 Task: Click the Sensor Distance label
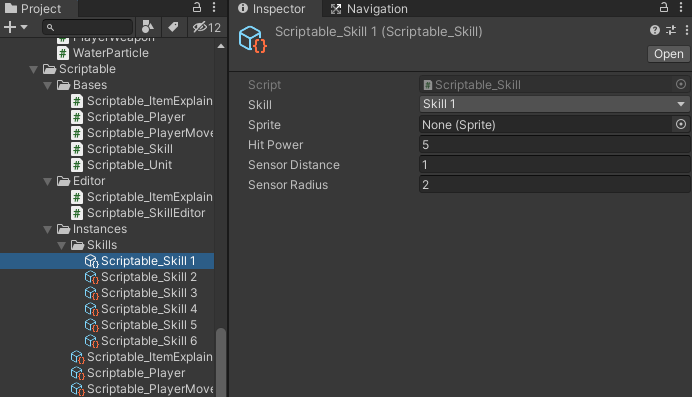pos(294,165)
